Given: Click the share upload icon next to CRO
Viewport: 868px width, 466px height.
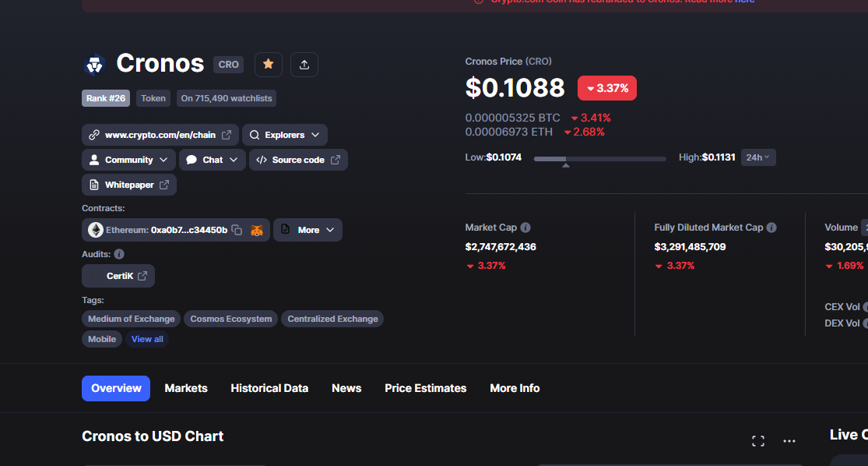Looking at the screenshot, I should 304,64.
